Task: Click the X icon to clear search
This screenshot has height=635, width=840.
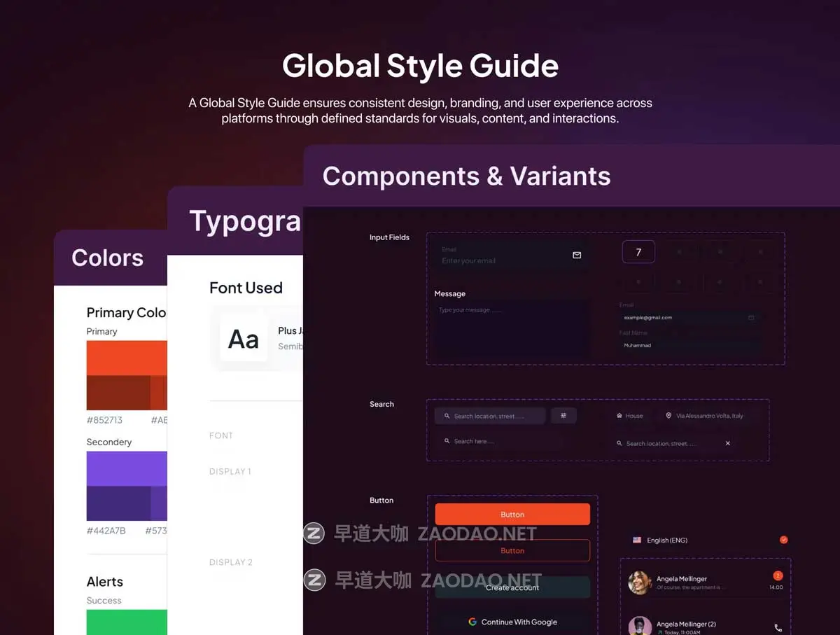Action: tap(727, 443)
